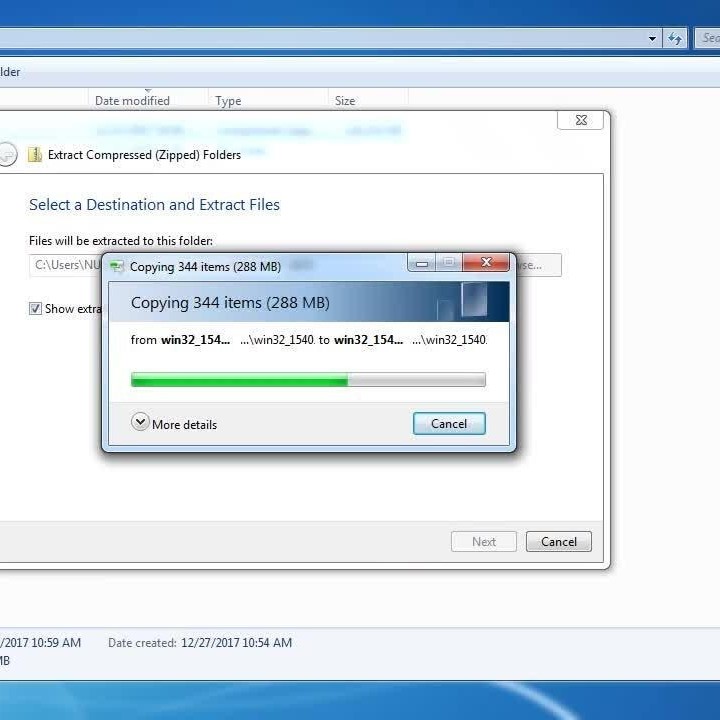This screenshot has height=720, width=720.
Task: Click the refresh icon beside the address bar
Action: [676, 39]
